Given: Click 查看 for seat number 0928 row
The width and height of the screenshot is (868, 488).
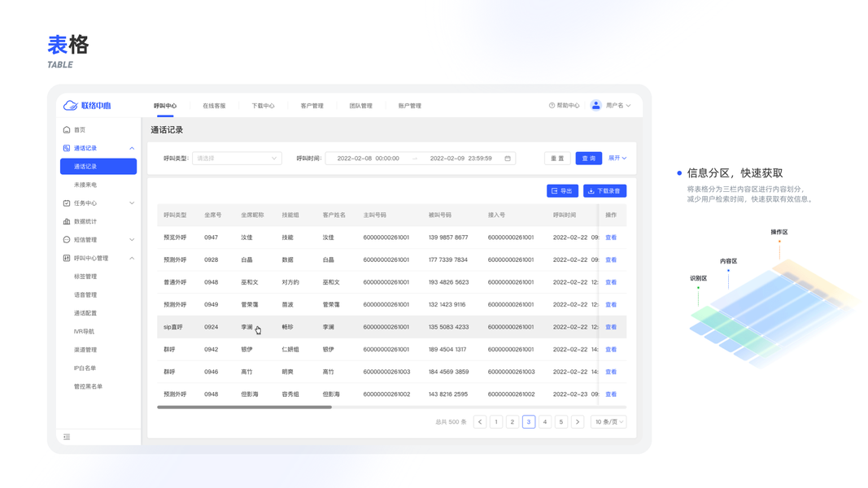Looking at the screenshot, I should pyautogui.click(x=611, y=259).
